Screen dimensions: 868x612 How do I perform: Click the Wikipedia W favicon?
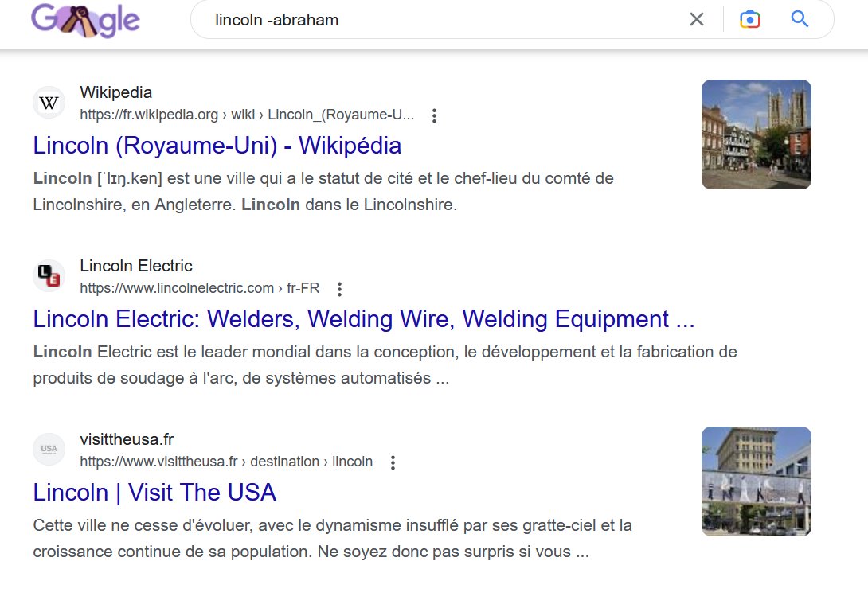[x=49, y=103]
